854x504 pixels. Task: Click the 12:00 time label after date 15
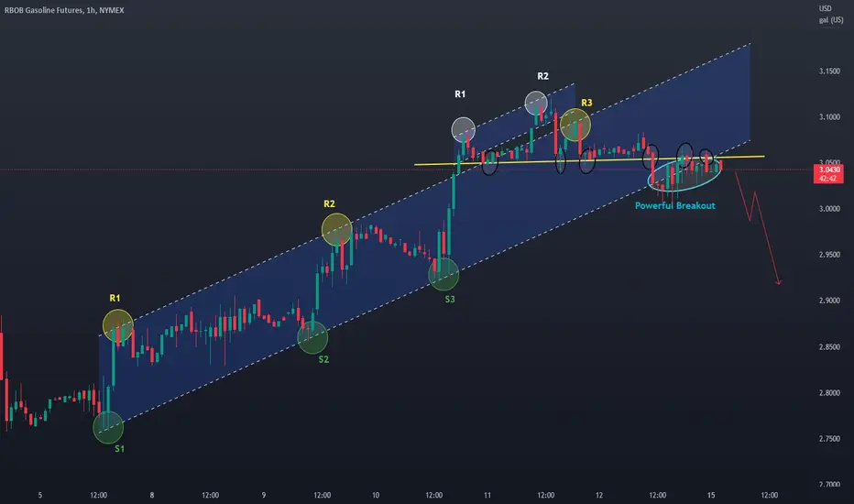(x=769, y=495)
